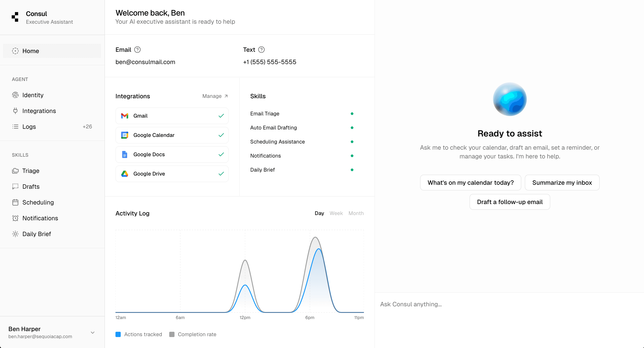Expand the Ben Harper account menu

tap(92, 332)
